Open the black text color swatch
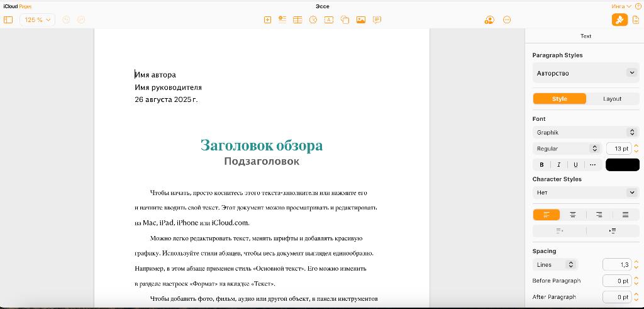 pos(623,165)
